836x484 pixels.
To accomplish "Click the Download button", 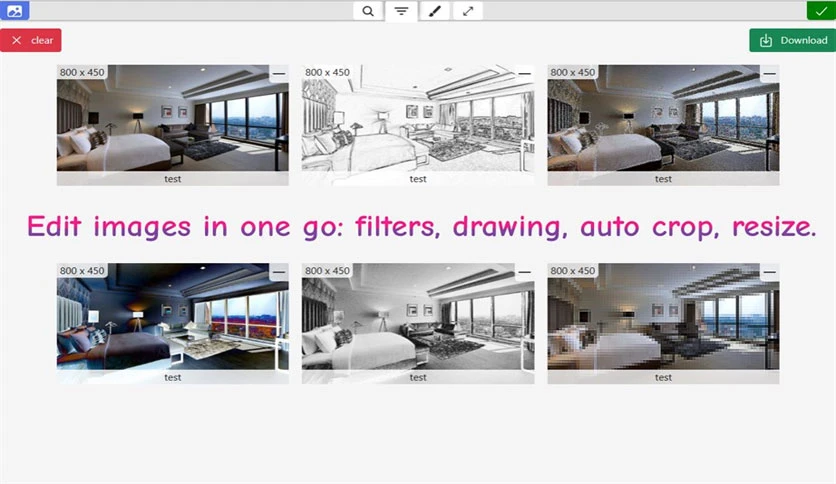I will (x=792, y=40).
